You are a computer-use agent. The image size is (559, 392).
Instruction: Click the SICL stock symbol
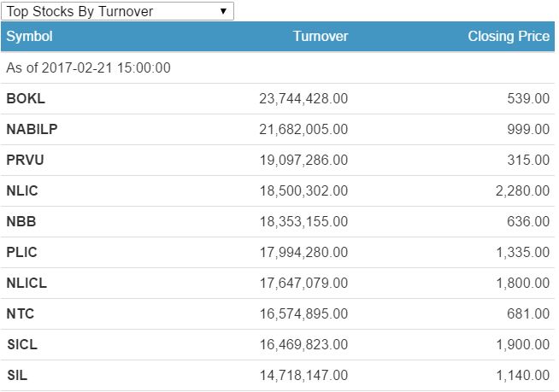(22, 344)
